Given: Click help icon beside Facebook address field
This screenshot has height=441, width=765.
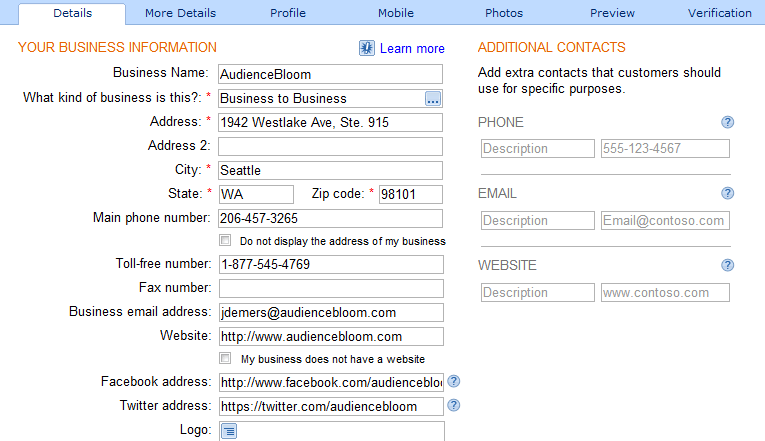Looking at the screenshot, I should pos(454,381).
